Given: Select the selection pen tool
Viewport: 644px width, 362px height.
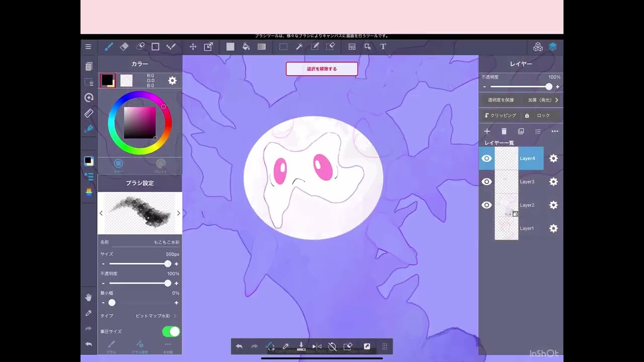Looking at the screenshot, I should [315, 47].
